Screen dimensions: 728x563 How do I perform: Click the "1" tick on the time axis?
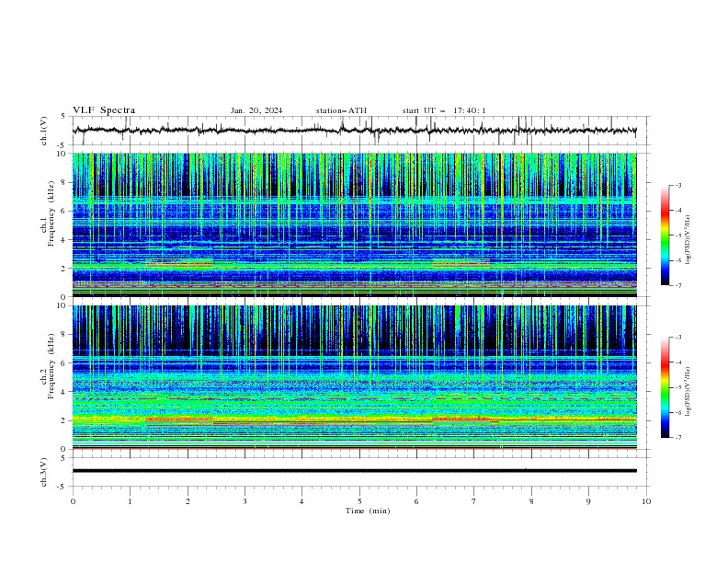(x=130, y=501)
